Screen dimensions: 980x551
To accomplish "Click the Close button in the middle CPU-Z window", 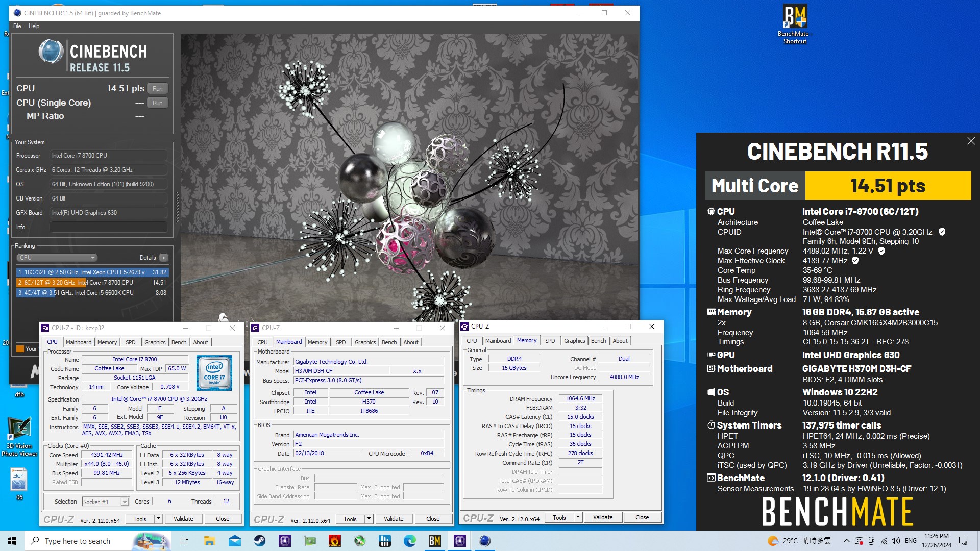I will (433, 519).
